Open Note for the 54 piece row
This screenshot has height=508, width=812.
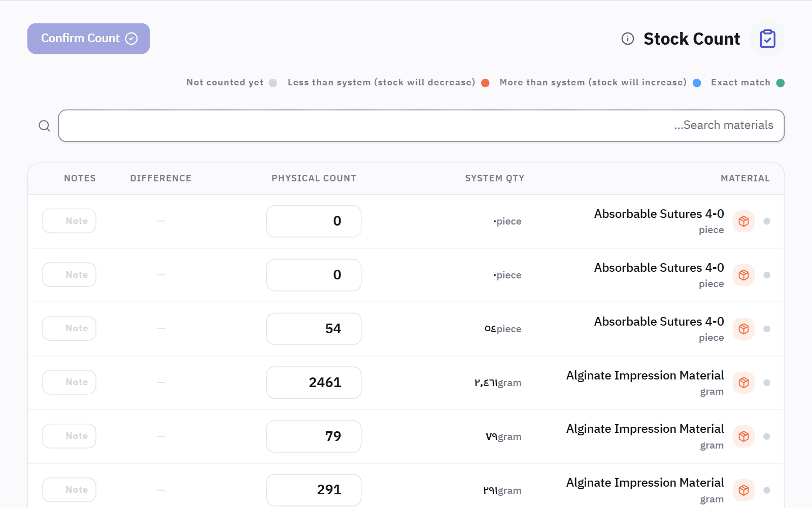click(69, 329)
